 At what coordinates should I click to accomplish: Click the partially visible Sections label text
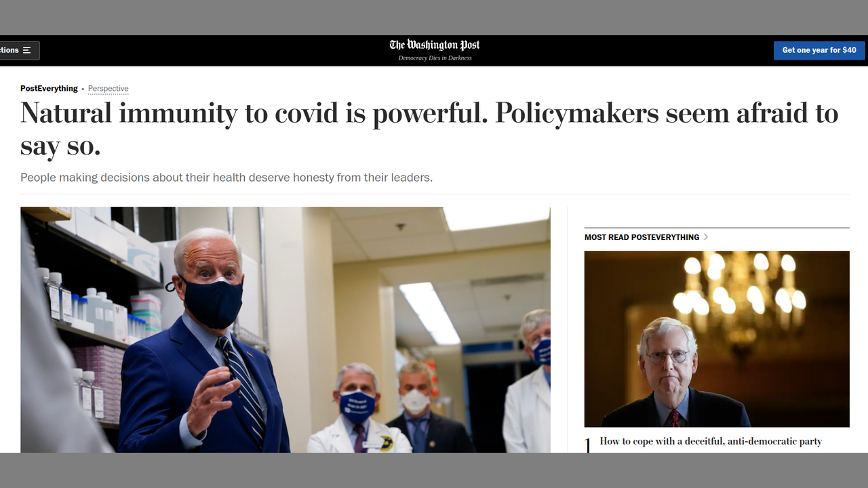[x=9, y=50]
